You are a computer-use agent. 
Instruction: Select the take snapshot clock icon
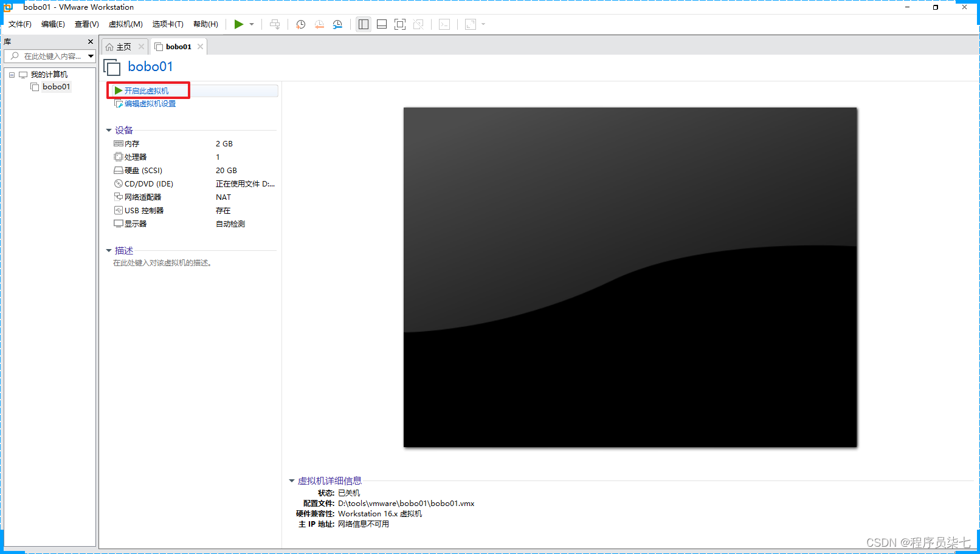[300, 24]
